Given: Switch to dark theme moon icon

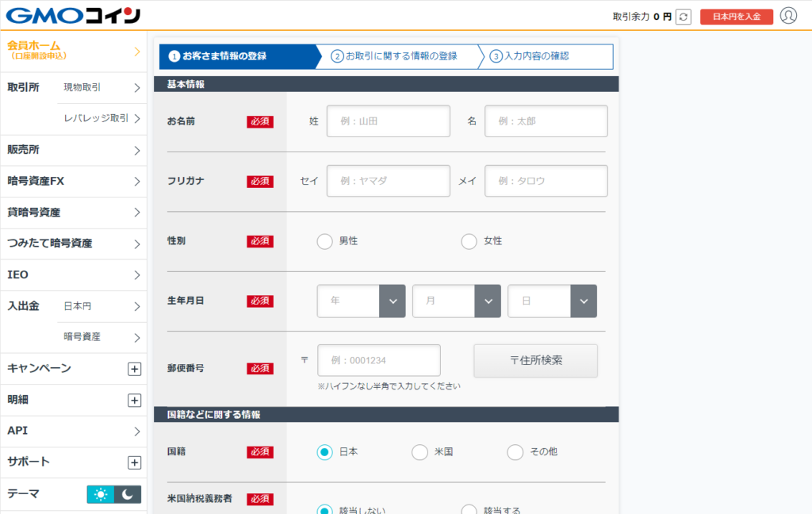Looking at the screenshot, I should pyautogui.click(x=128, y=494).
